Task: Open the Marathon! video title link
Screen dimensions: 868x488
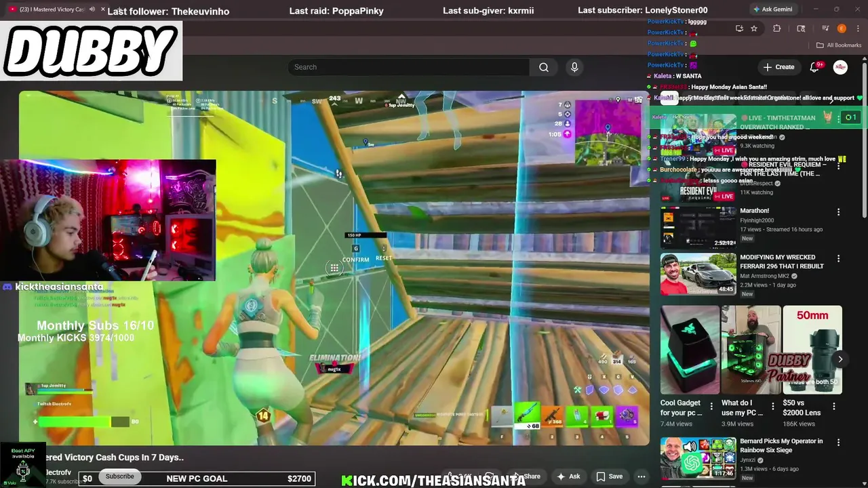Action: pos(754,211)
